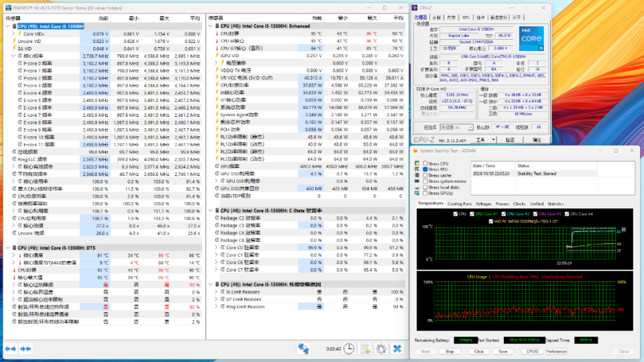
Task: Open the Cooling Fans tab in AIDA64
Action: click(x=459, y=203)
